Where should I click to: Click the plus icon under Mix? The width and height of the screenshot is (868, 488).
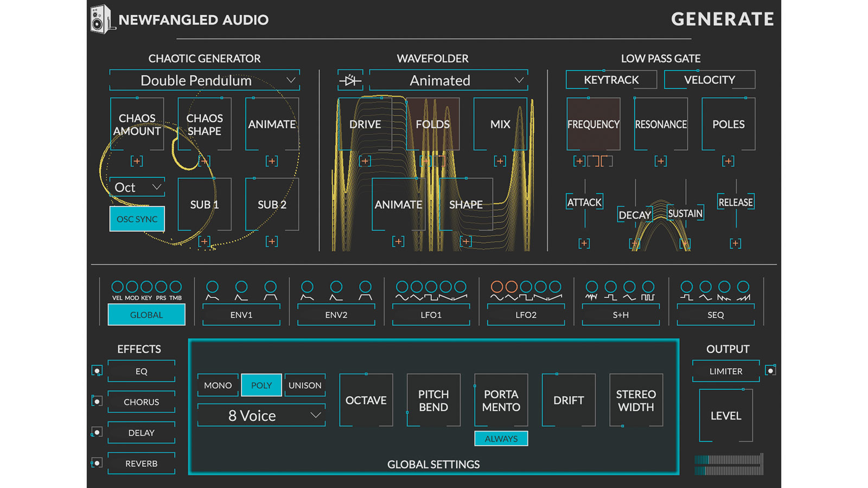pos(500,161)
